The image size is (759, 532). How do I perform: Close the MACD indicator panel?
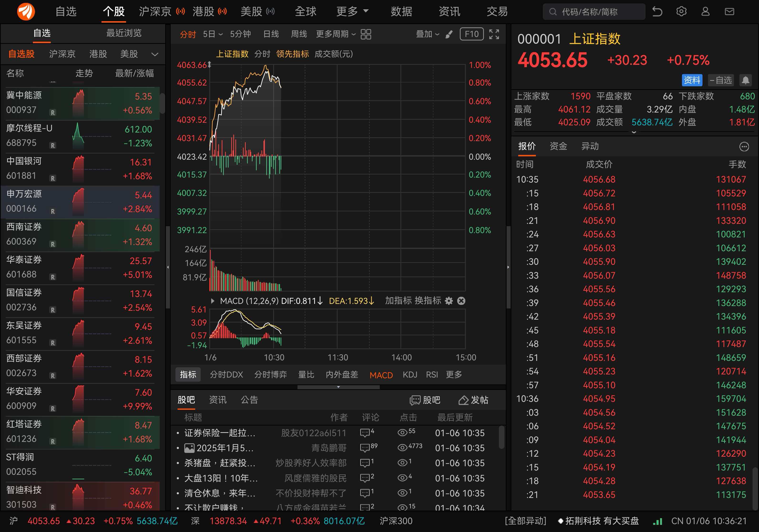[x=461, y=301]
